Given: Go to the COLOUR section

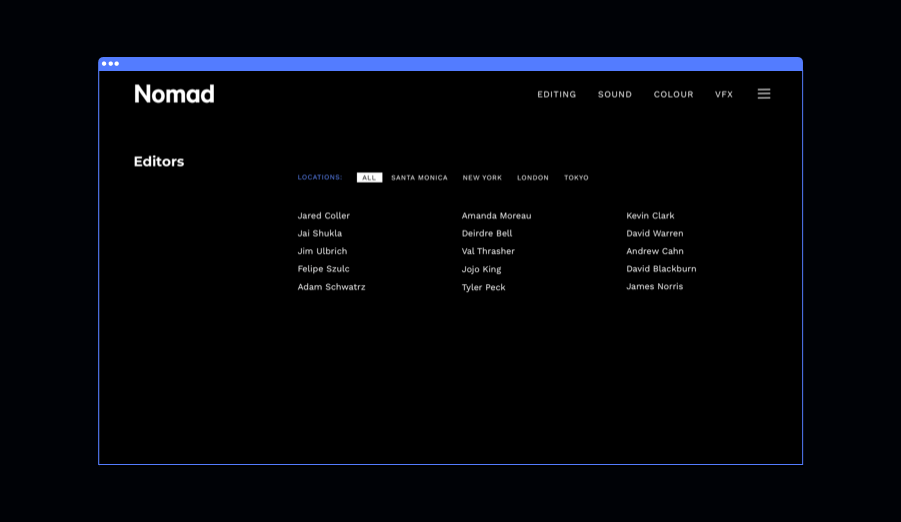Looking at the screenshot, I should click(x=673, y=94).
